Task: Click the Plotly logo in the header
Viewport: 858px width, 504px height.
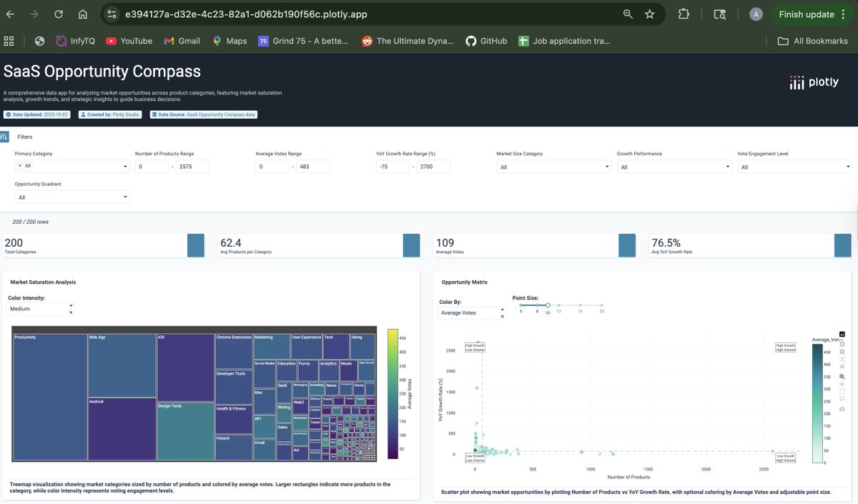Action: (x=814, y=82)
